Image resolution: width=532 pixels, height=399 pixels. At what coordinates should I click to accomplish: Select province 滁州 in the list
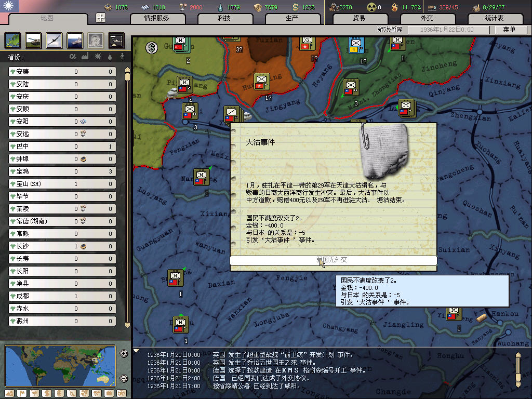(x=62, y=321)
